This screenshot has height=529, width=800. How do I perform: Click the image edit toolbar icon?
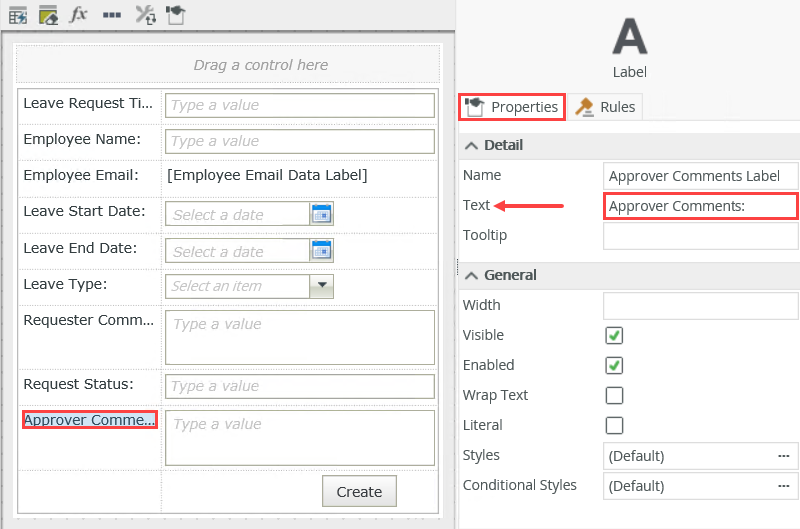pos(48,15)
